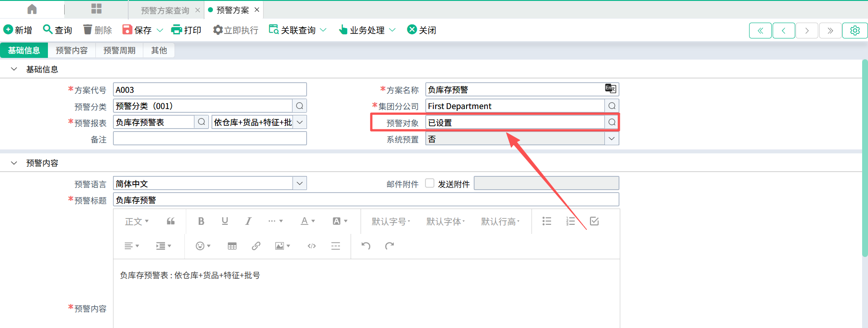Toggle the bulleted list icon in editor
This screenshot has width=868, height=328.
(x=547, y=221)
